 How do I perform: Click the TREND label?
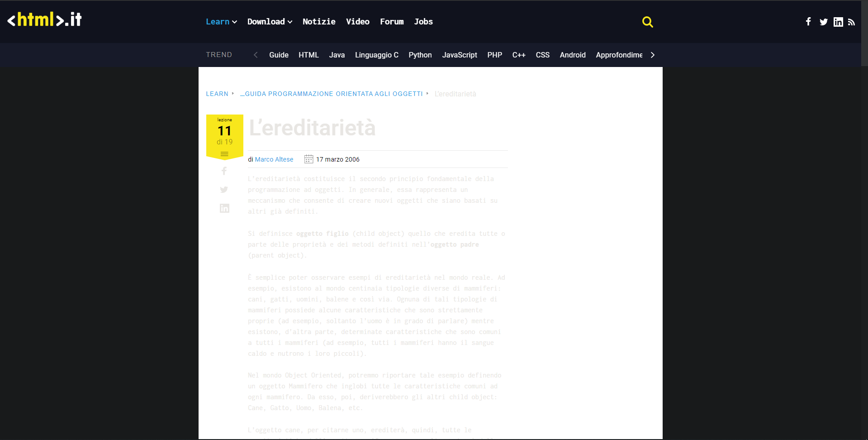(x=219, y=55)
